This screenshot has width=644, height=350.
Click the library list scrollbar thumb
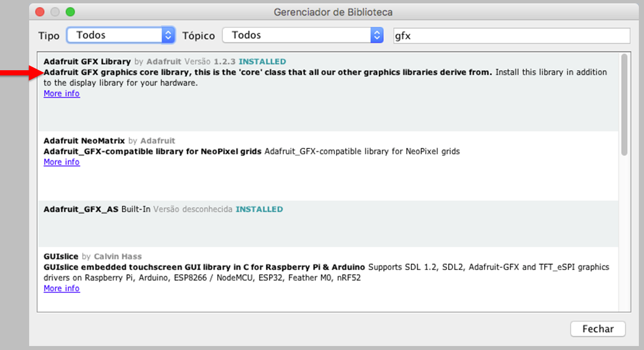pyautogui.click(x=624, y=104)
